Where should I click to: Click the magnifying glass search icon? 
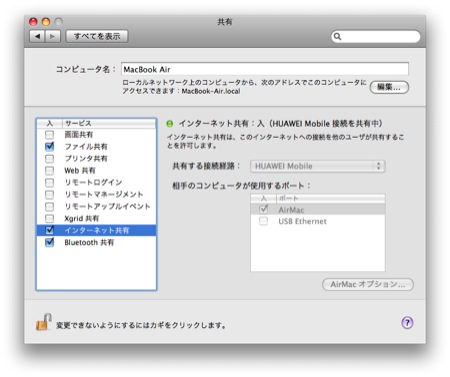click(x=337, y=36)
